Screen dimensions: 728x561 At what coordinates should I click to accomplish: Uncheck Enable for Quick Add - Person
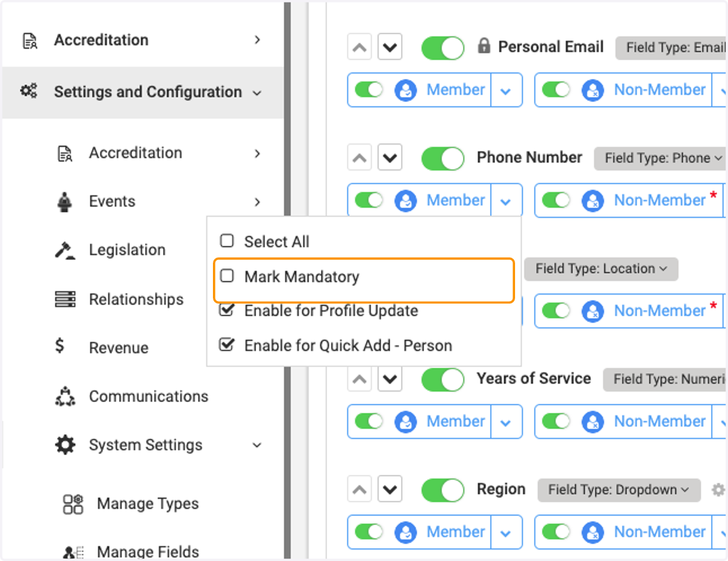[227, 345]
